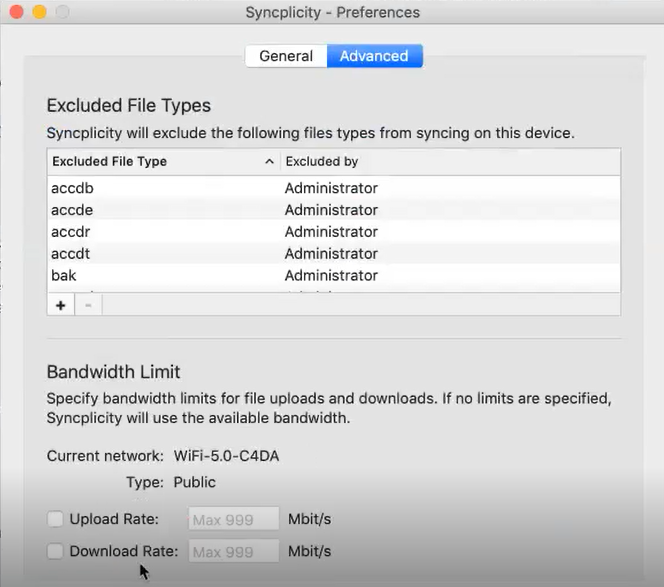Click Administrator in the accdb row
664x587 pixels.
pyautogui.click(x=331, y=188)
